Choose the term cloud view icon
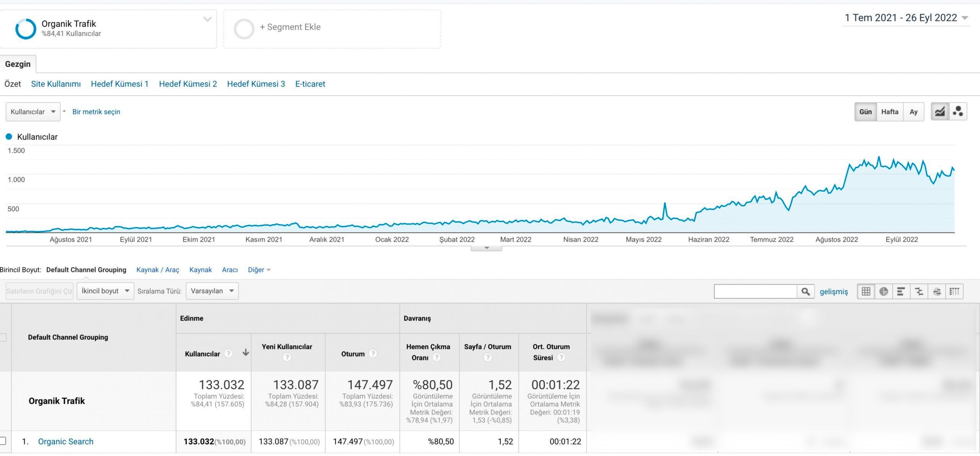Image resolution: width=980 pixels, height=456 pixels. coord(937,292)
